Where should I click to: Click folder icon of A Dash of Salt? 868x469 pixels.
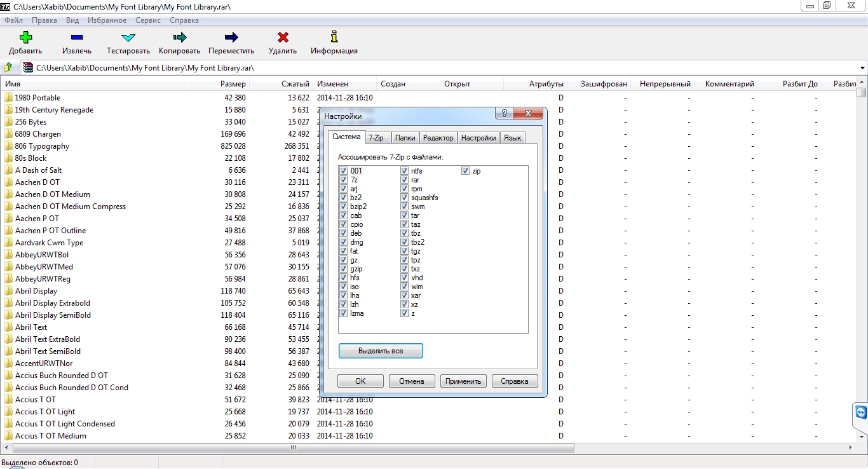tap(8, 170)
